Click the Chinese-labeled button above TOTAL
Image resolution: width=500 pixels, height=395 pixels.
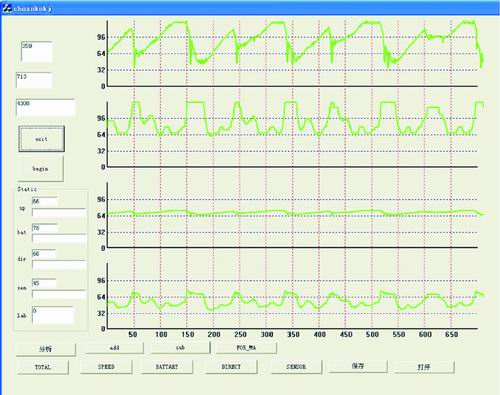click(x=46, y=349)
